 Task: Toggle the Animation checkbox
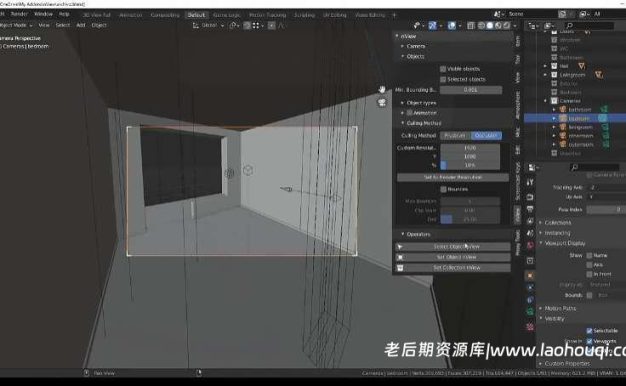click(410, 113)
